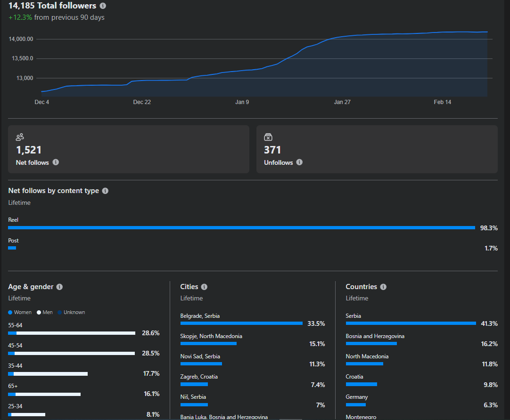This screenshot has width=510, height=420.
Task: Click the Jan 27 chart date label
Action: (342, 102)
